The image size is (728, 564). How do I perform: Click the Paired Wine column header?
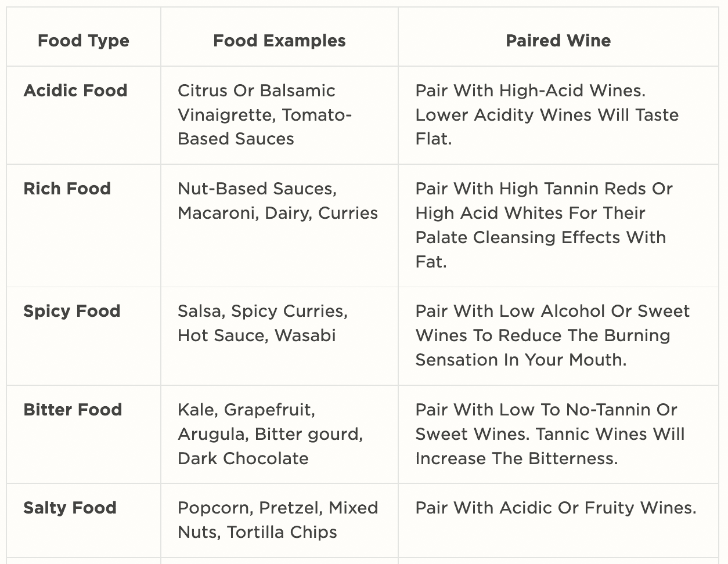click(558, 41)
